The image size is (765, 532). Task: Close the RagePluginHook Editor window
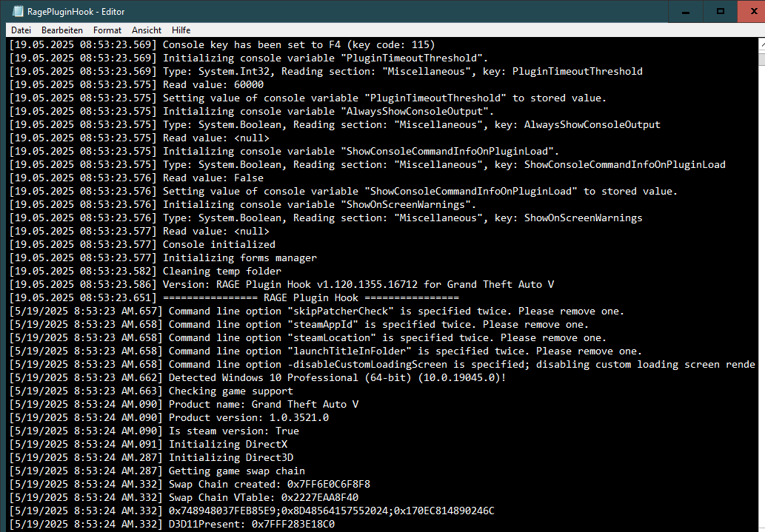pyautogui.click(x=752, y=11)
